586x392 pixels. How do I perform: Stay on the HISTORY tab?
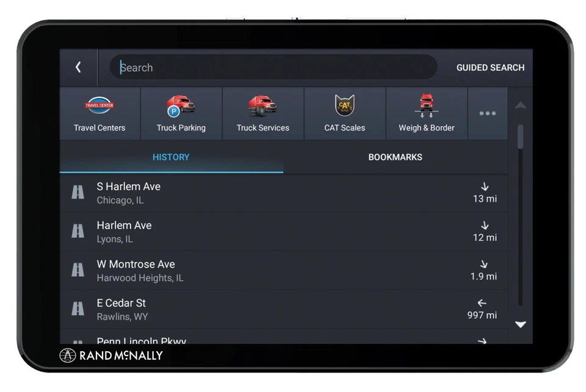(x=171, y=157)
